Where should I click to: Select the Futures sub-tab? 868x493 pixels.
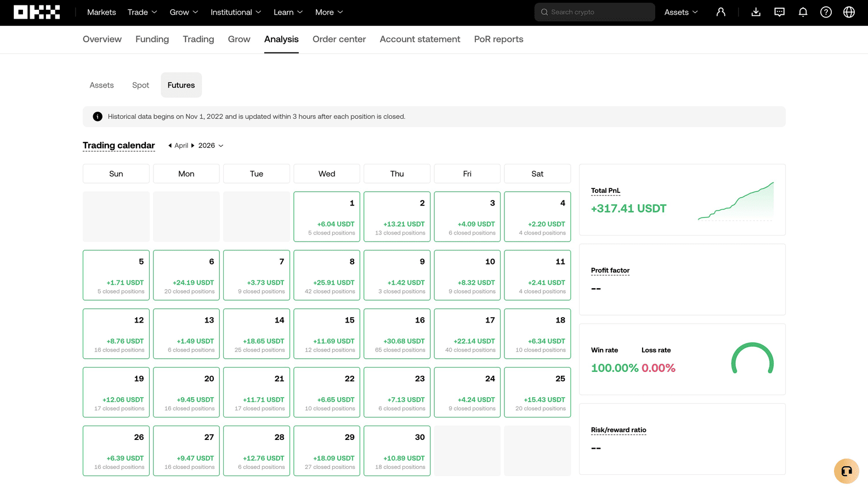pos(181,85)
